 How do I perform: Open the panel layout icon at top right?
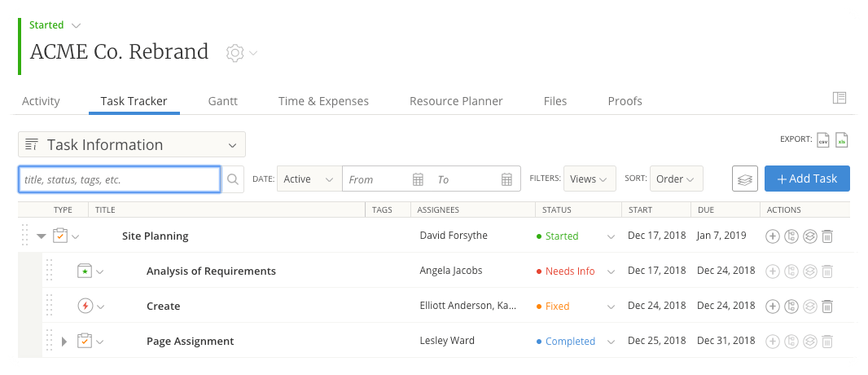click(840, 98)
